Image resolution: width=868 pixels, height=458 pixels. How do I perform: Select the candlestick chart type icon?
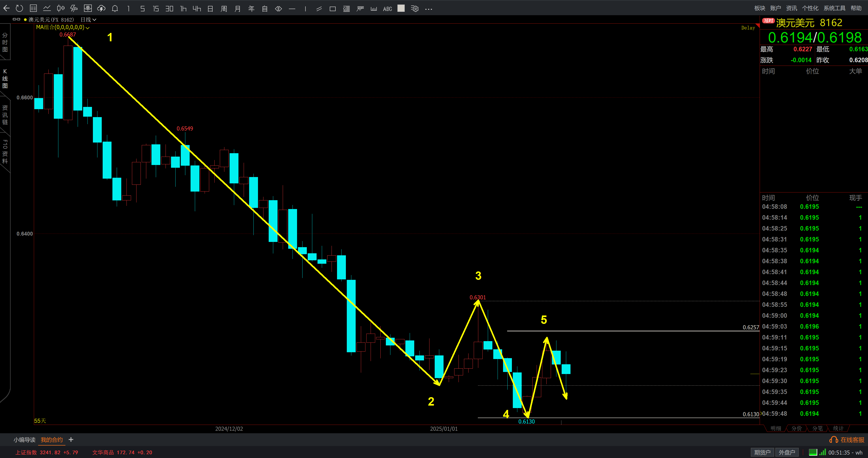point(61,8)
